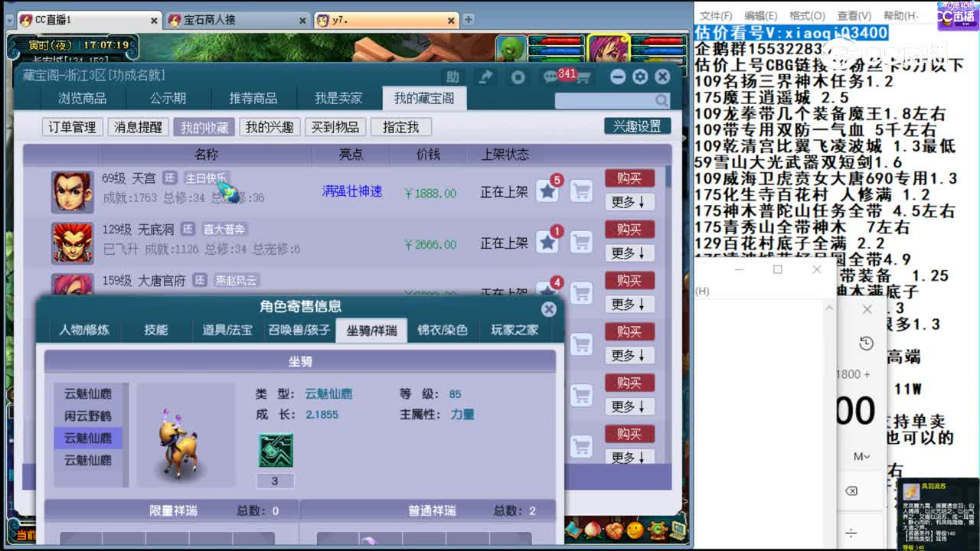Viewport: 980px width, 551px height.
Task: Click the 69级 天宫 character avatar
Action: tap(73, 192)
